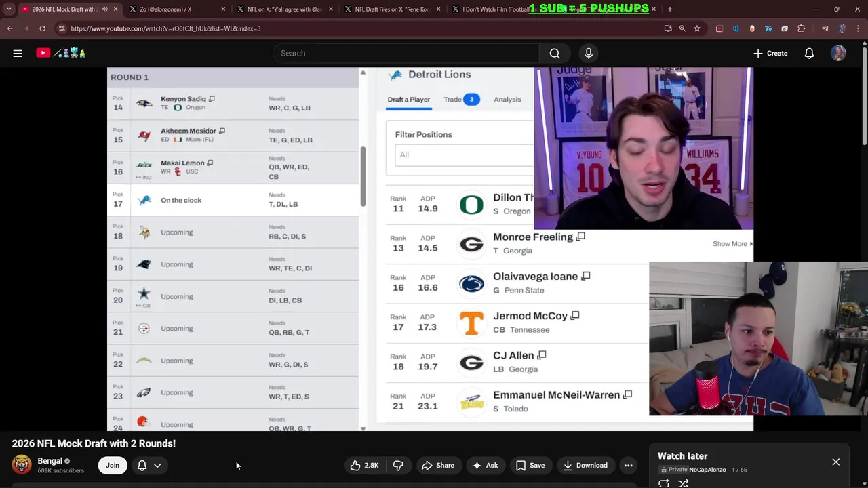Open the browser zoom magnifier icon
This screenshot has width=868, height=488.
point(682,28)
